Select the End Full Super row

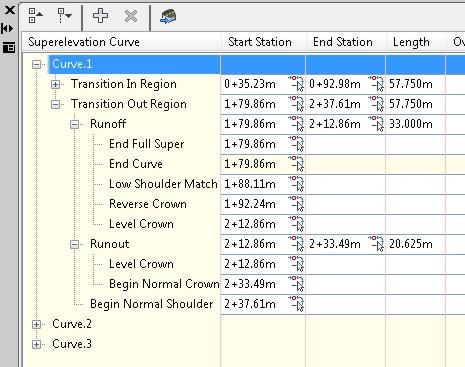click(147, 144)
